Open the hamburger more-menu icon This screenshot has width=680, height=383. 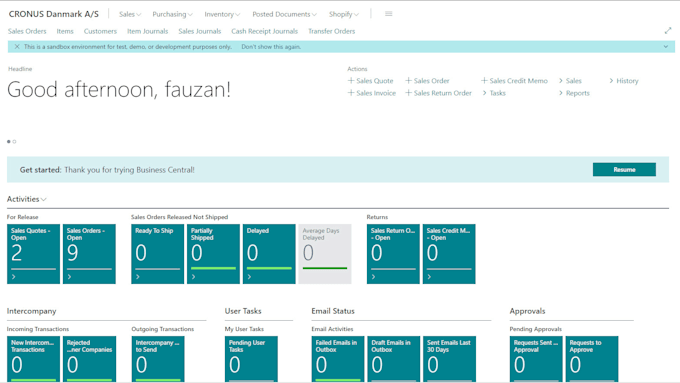pos(389,14)
